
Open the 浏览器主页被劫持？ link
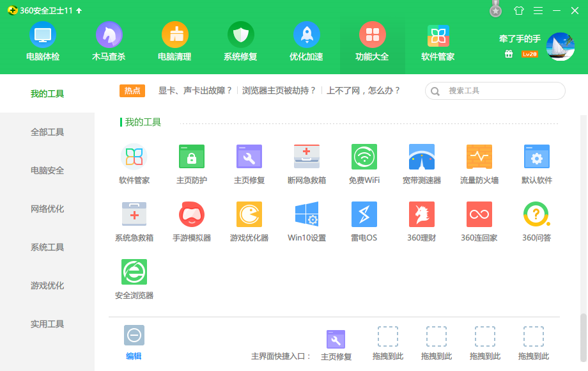coord(279,90)
